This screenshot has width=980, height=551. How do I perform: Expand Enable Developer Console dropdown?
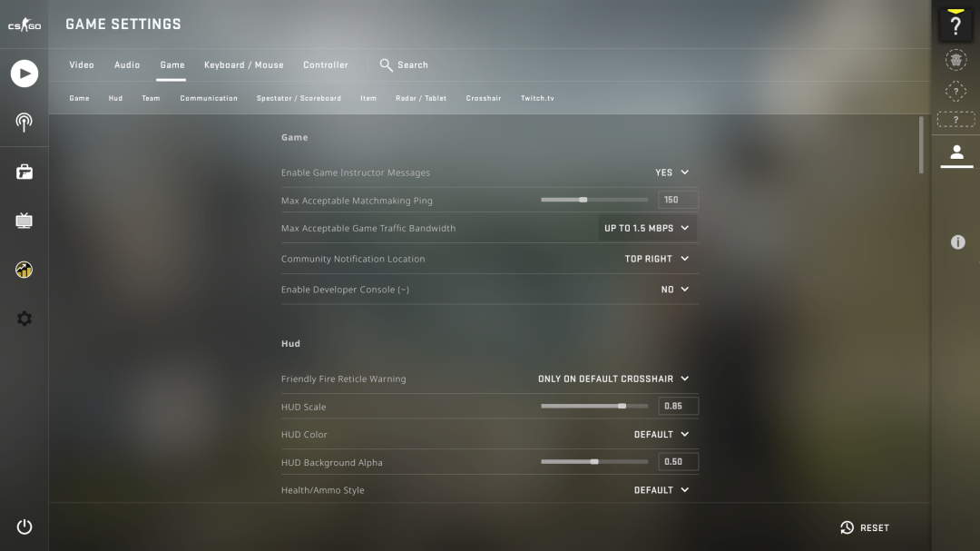675,290
